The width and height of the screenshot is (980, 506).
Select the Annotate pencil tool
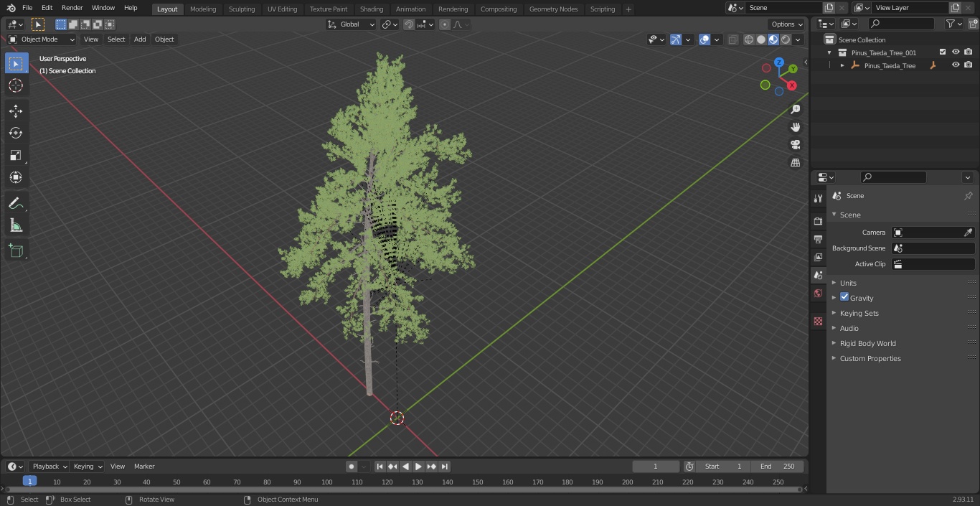pos(16,203)
